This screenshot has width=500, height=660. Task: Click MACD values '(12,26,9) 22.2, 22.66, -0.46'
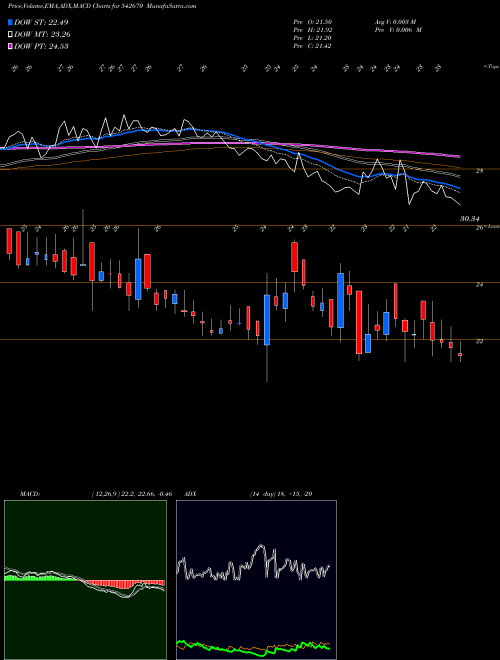132,494
